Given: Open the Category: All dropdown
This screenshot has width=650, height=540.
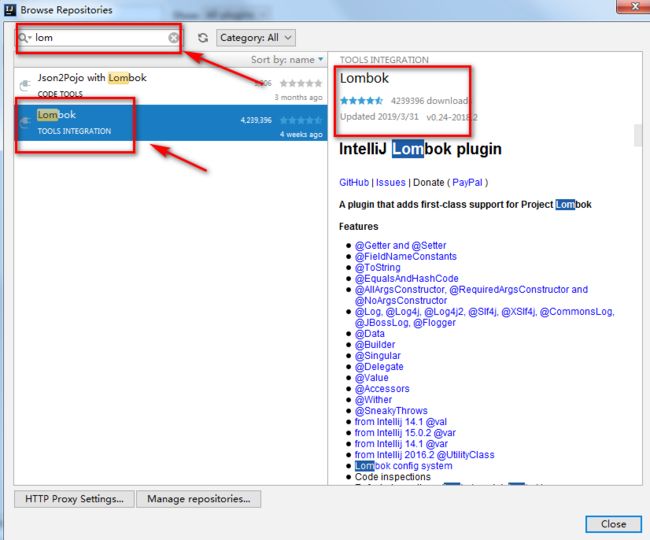Looking at the screenshot, I should (x=256, y=38).
